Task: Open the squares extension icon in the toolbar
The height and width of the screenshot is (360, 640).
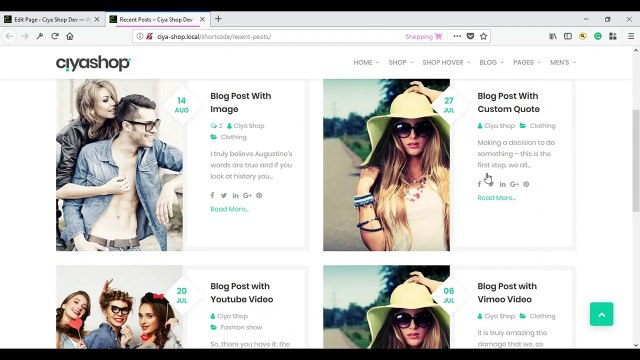Action: click(613, 36)
